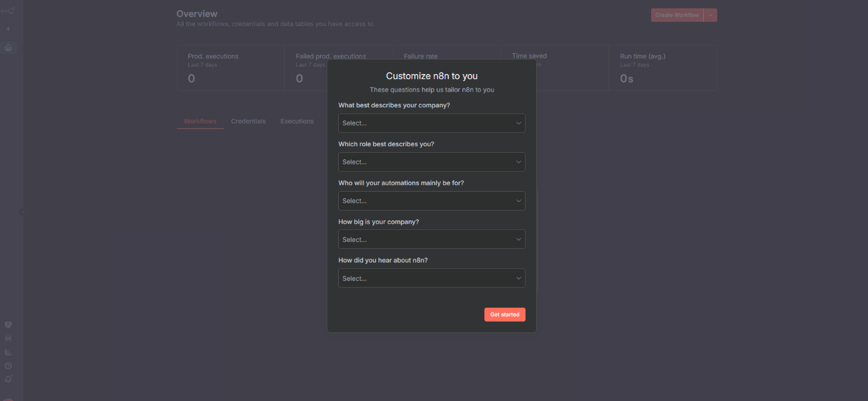The image size is (868, 401).
Task: Open the 'Which role best describes you?' dropdown
Action: tap(431, 162)
